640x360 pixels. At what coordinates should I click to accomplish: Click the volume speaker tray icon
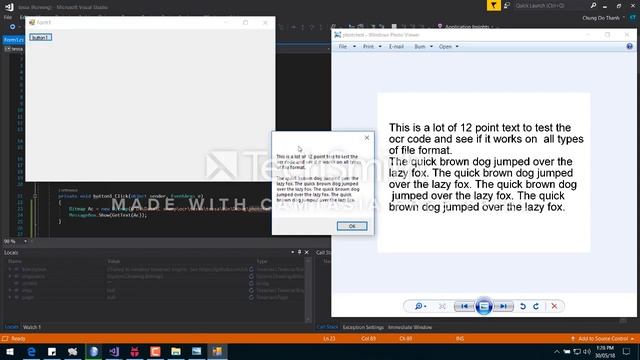pyautogui.click(x=587, y=351)
